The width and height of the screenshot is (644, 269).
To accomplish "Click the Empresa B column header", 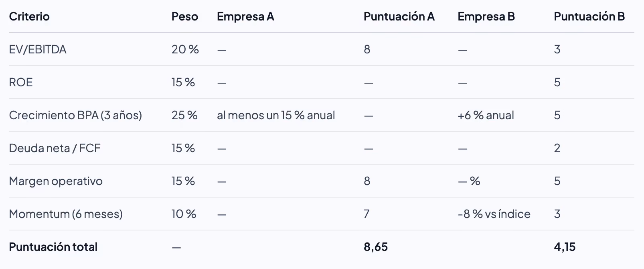I will (x=486, y=16).
